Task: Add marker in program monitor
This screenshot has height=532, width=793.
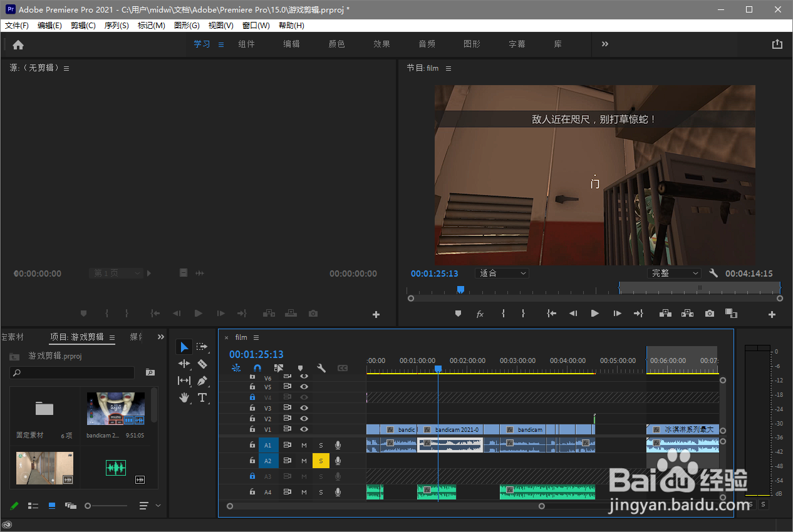Action: click(458, 314)
